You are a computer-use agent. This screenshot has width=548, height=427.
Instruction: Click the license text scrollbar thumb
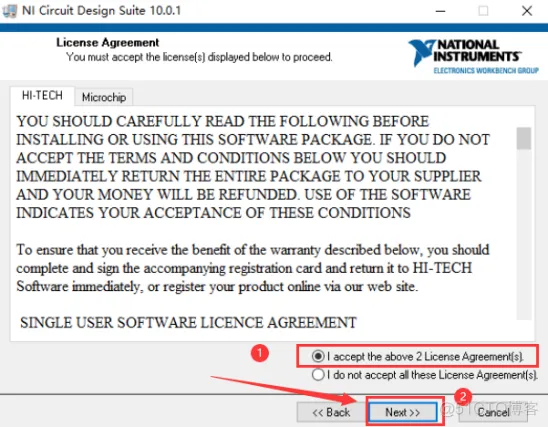click(x=524, y=138)
